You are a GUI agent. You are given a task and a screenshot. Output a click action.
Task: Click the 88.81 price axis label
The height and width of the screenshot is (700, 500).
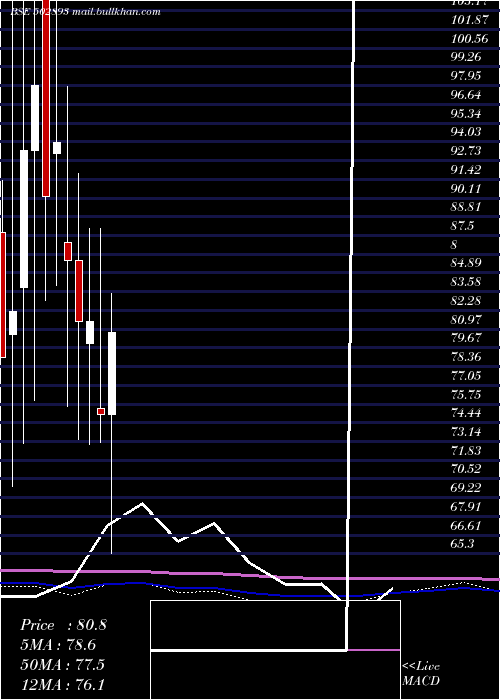coord(467,207)
